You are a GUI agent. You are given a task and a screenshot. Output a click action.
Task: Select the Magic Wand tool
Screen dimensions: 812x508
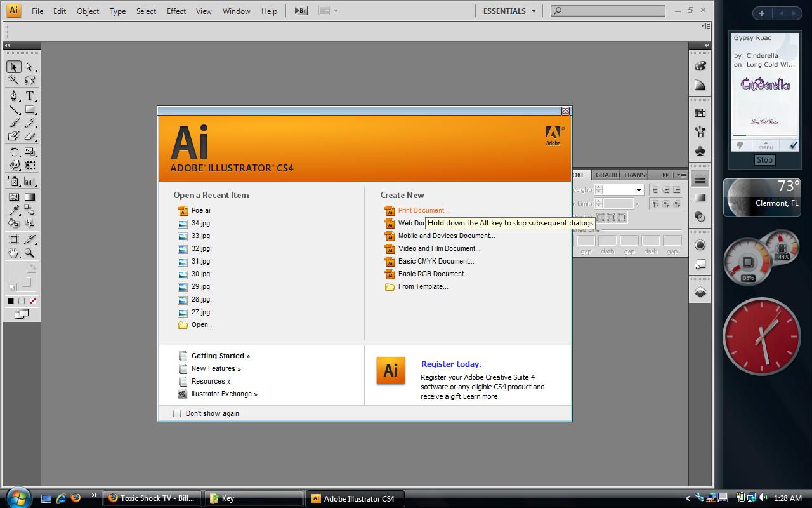click(13, 80)
